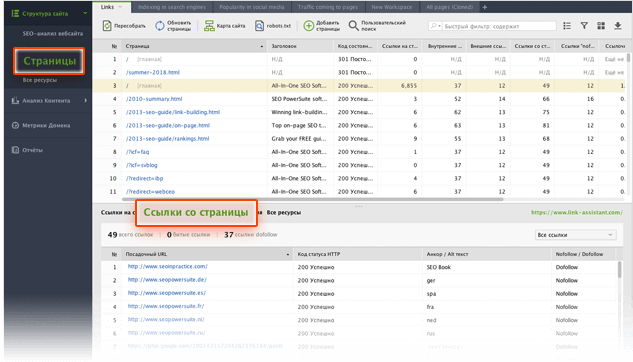The width and height of the screenshot is (633, 362).
Task: Open Пользовательский поиск magnifier icon
Action: click(x=353, y=26)
